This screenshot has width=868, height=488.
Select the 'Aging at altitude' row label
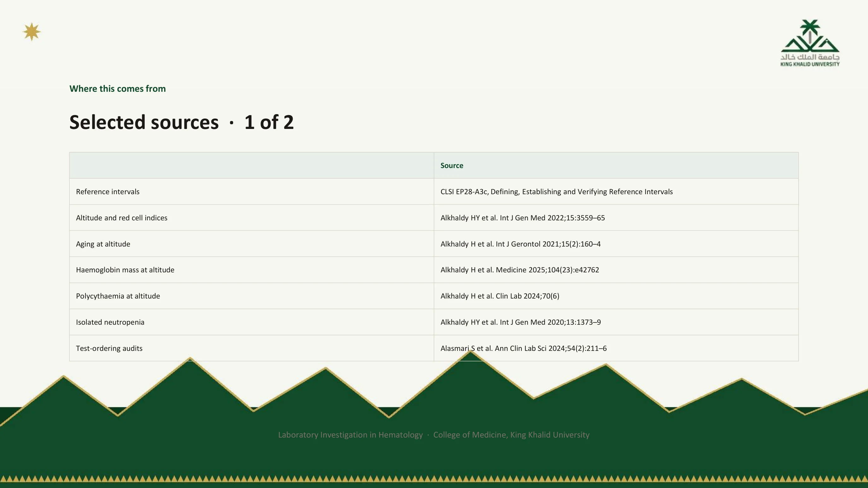point(103,244)
